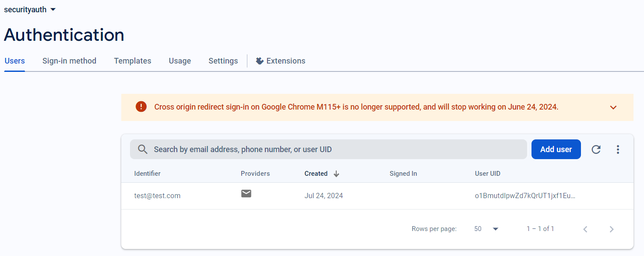Click the 1 – 1 of 1 range text
The width and height of the screenshot is (644, 256).
coord(540,229)
